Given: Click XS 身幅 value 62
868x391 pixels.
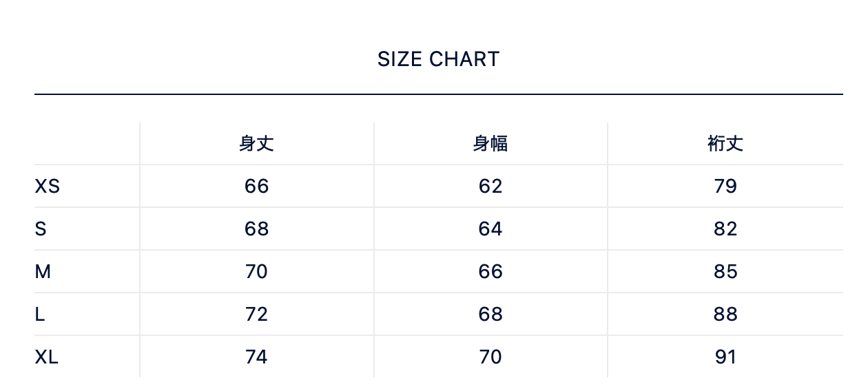Looking at the screenshot, I should pyautogui.click(x=490, y=187).
